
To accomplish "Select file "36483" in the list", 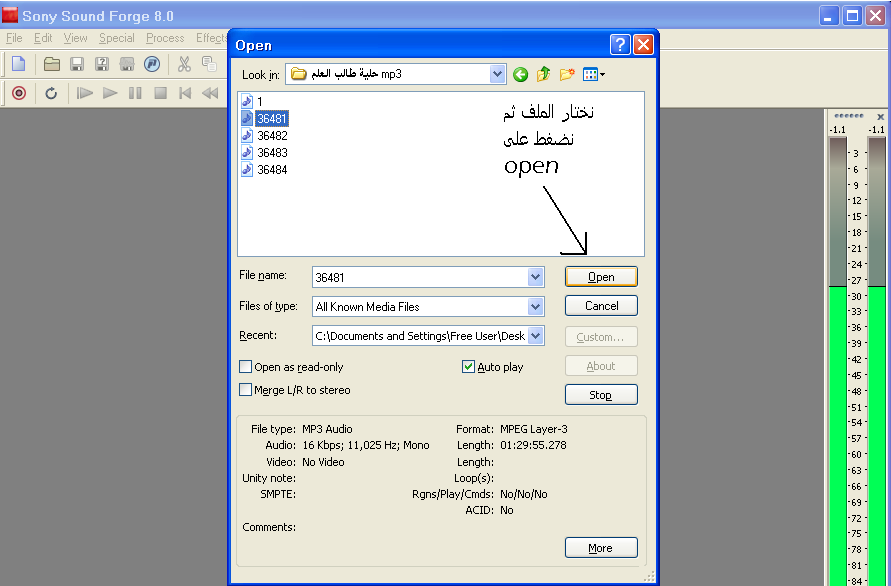I will pos(272,152).
